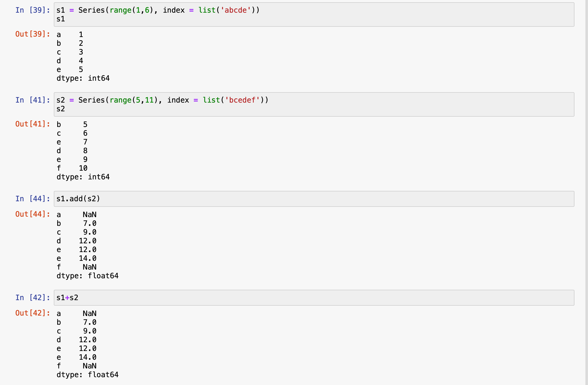The image size is (588, 385).
Task: Click the dtype: int64 line under Out[39]
Action: [x=83, y=78]
